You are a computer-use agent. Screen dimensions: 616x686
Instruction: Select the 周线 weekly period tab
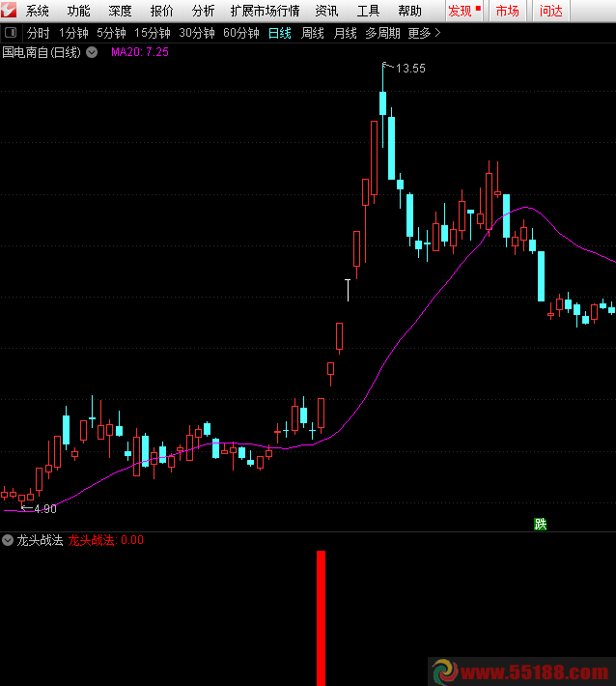tap(312, 33)
